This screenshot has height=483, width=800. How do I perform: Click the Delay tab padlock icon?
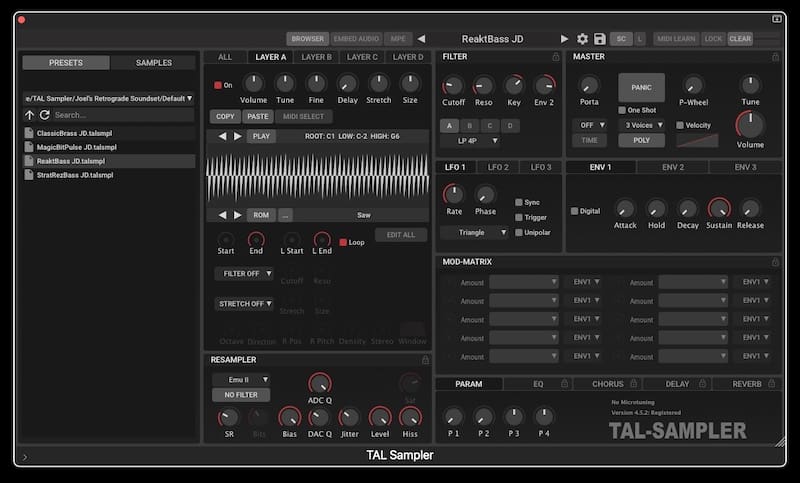702,384
